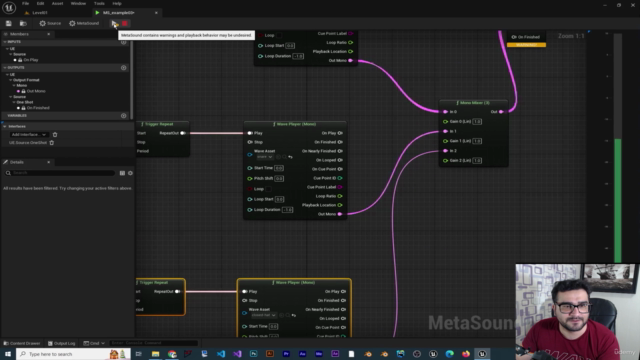Viewport: 640px width, 360px height.
Task: Click trash icon next to Add Interface dropdown
Action: (x=55, y=135)
